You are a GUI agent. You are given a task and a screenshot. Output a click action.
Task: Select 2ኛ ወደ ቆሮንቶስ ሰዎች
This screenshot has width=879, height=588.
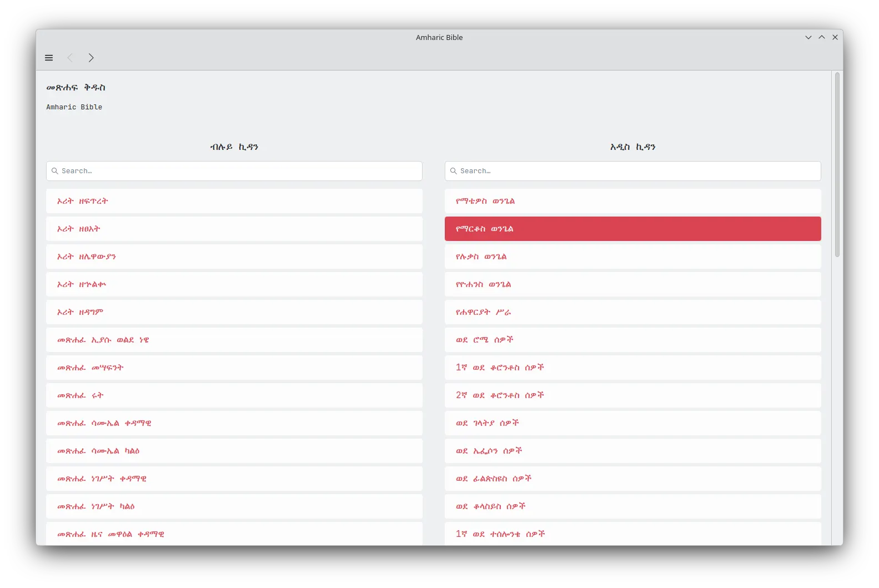(633, 395)
